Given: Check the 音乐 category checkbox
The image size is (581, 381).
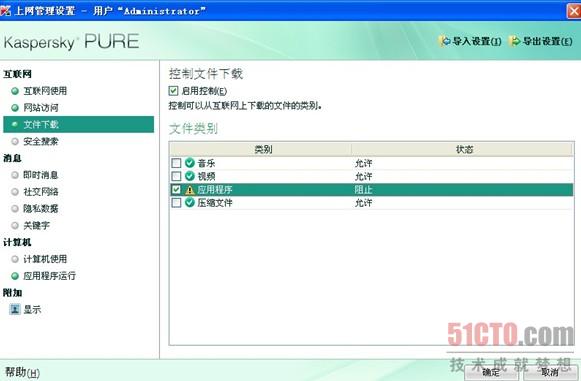Looking at the screenshot, I should [176, 163].
